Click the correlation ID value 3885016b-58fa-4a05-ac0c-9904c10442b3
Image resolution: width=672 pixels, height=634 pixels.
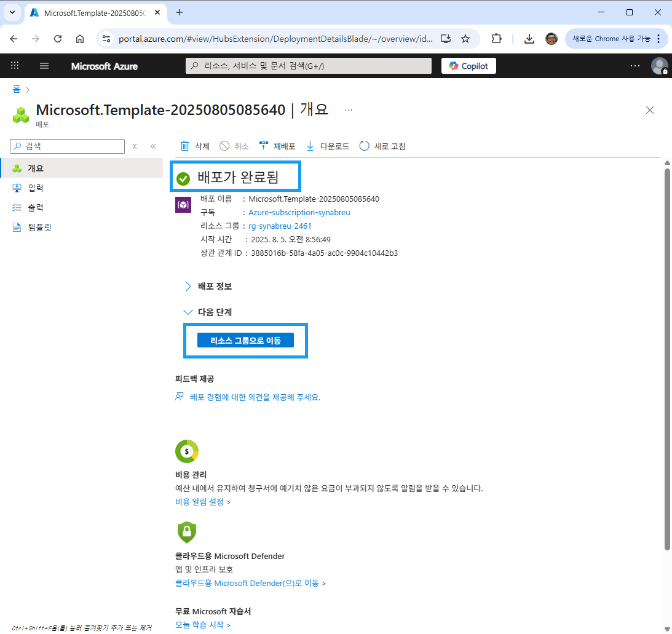(x=325, y=253)
